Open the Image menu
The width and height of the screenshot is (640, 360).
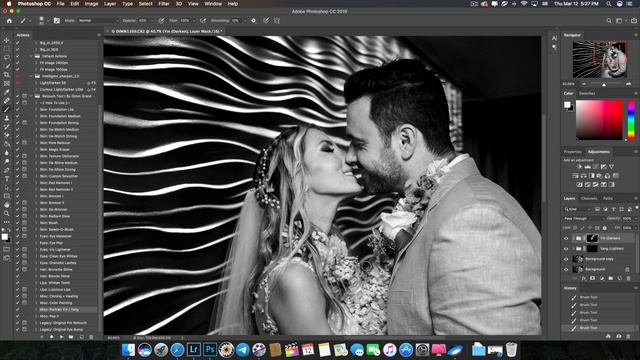(x=91, y=4)
